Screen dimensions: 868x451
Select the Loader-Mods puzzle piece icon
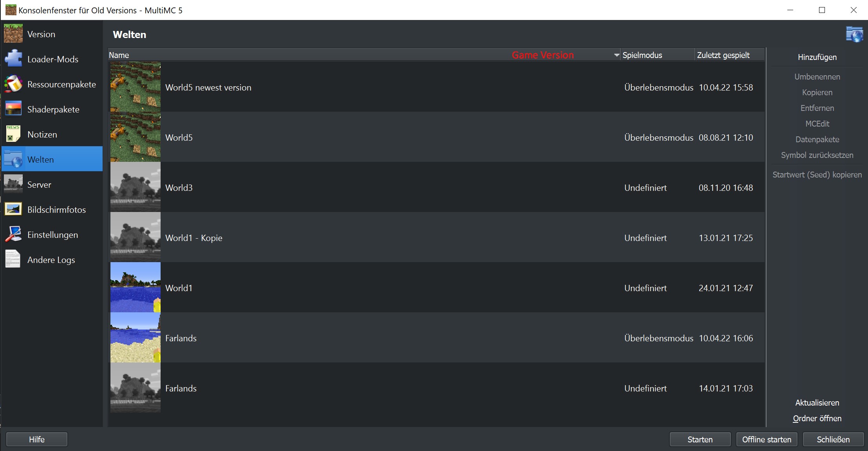click(x=13, y=58)
